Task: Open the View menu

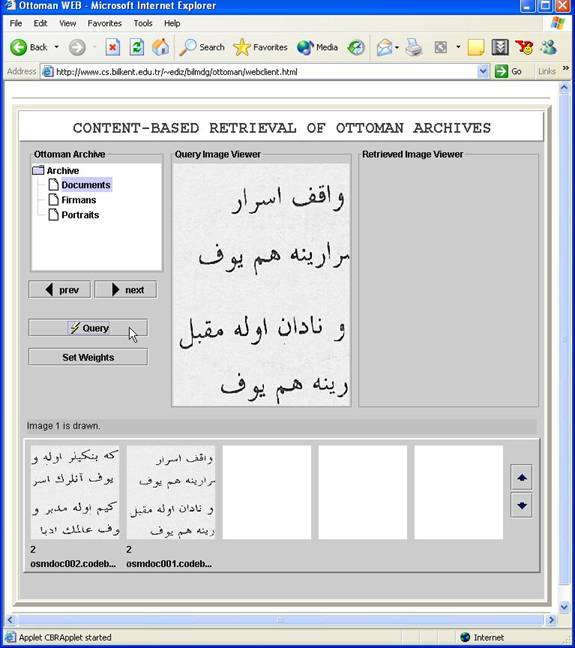Action: click(x=67, y=23)
